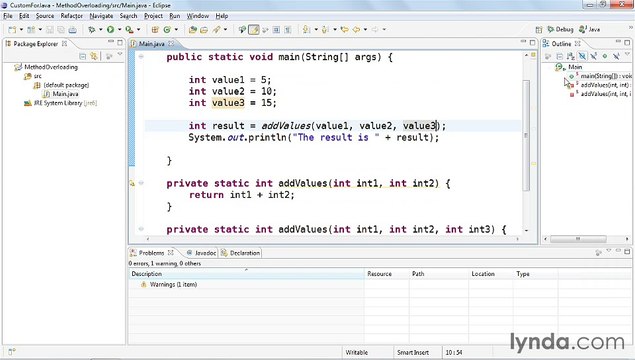
Task: Click the Debug bug toolbar icon
Action: [92, 30]
